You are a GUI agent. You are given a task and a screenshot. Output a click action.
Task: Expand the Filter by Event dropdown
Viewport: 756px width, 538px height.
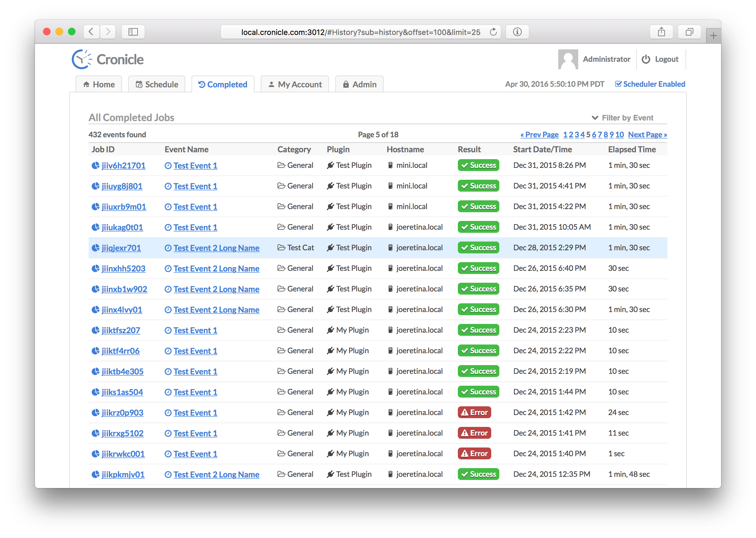pos(623,118)
